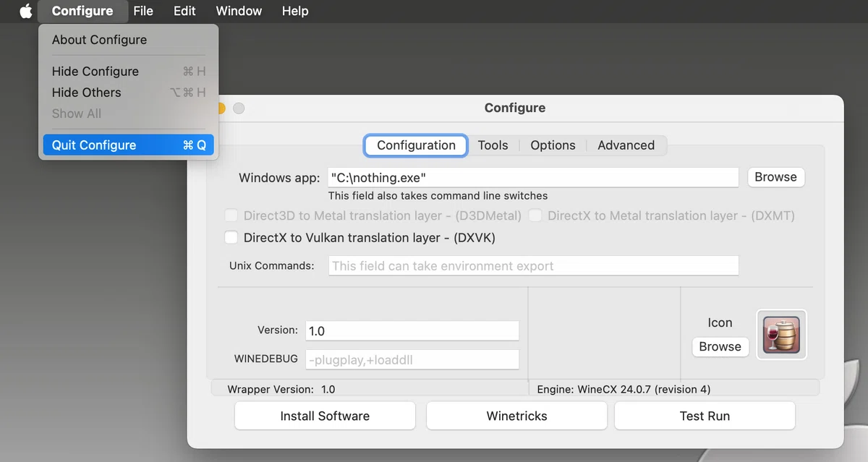The height and width of the screenshot is (462, 868).
Task: Click the 'Engine: WineCX 24.0.7 (revision 4)' text
Action: click(x=624, y=389)
